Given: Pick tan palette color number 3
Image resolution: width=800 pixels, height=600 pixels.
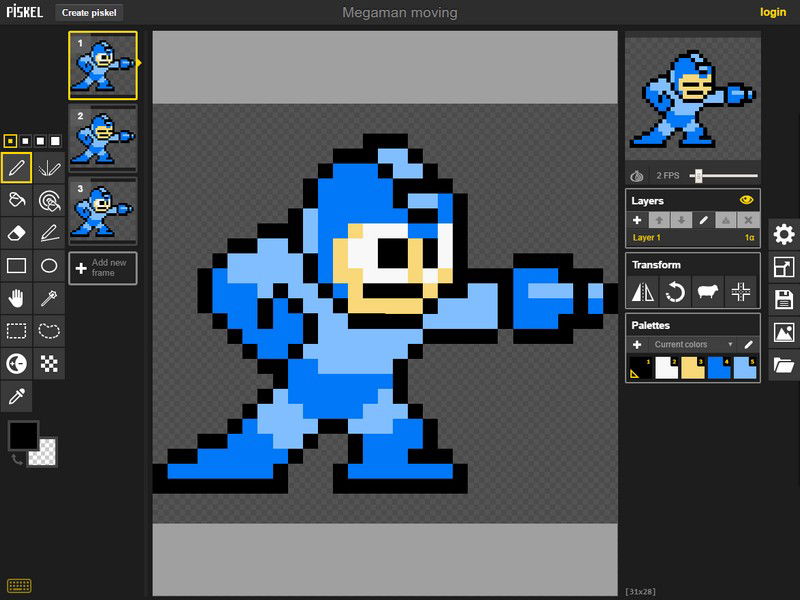Looking at the screenshot, I should coord(693,367).
